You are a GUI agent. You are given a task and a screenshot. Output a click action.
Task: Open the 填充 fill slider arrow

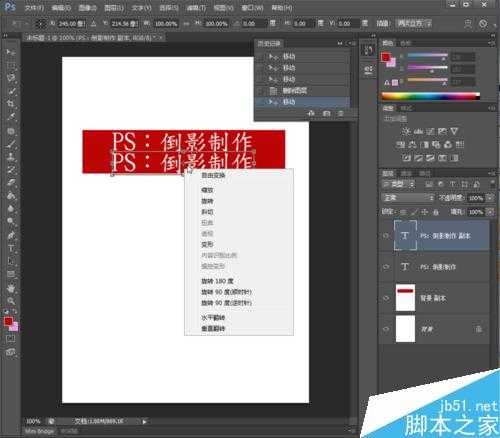click(x=490, y=212)
